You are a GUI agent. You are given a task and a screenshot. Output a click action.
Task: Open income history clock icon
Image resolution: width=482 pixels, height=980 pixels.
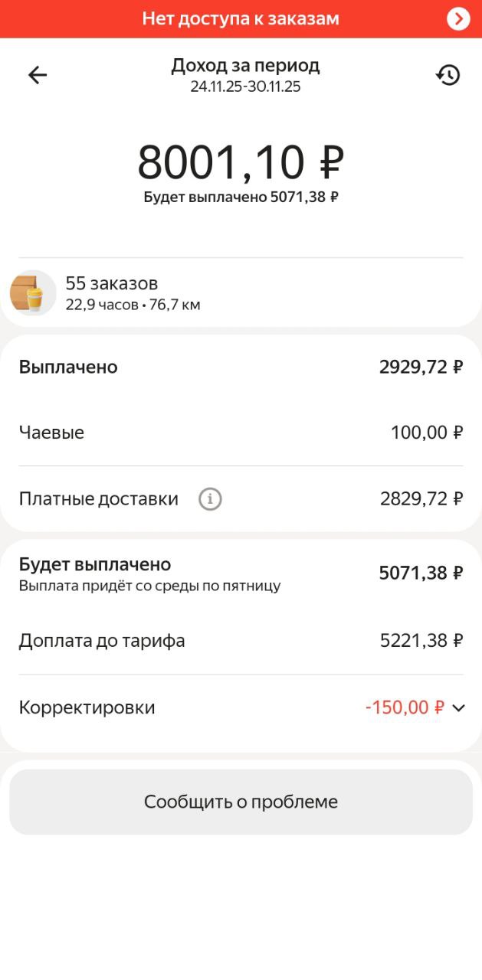pos(448,74)
